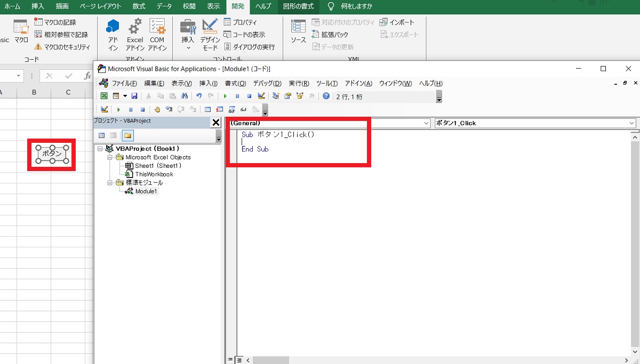640x364 pixels.
Task: Open the 実行(R) menu
Action: click(x=299, y=83)
